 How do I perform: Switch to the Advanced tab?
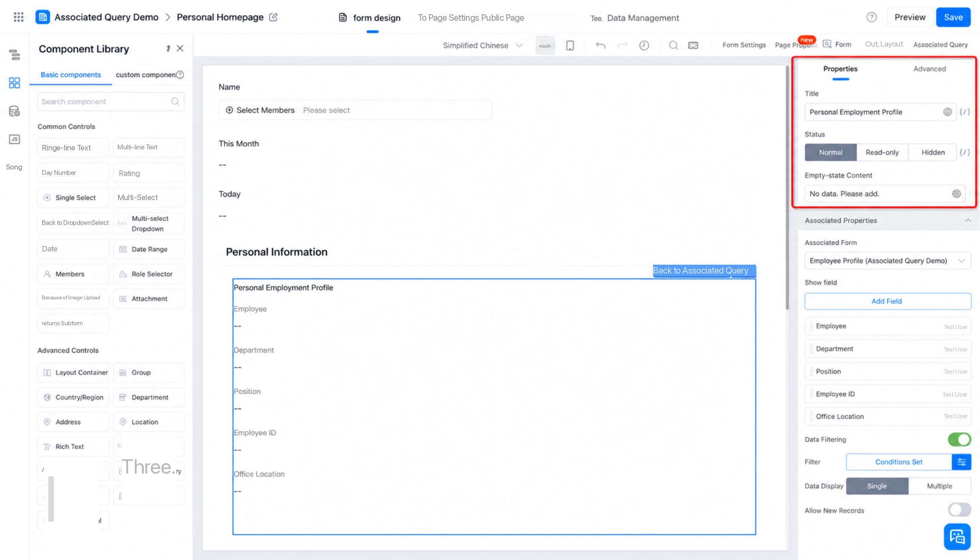[929, 69]
